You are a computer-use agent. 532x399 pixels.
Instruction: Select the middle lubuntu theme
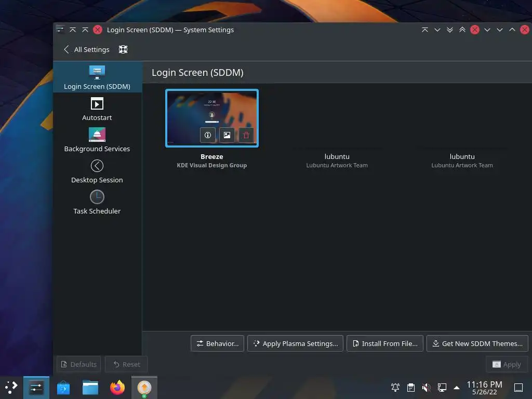point(337,129)
